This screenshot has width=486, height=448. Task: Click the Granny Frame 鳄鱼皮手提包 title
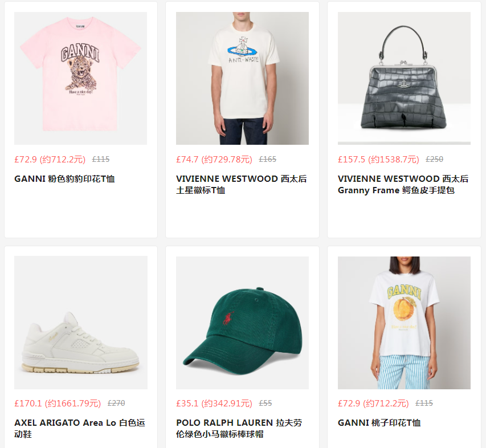click(x=403, y=185)
